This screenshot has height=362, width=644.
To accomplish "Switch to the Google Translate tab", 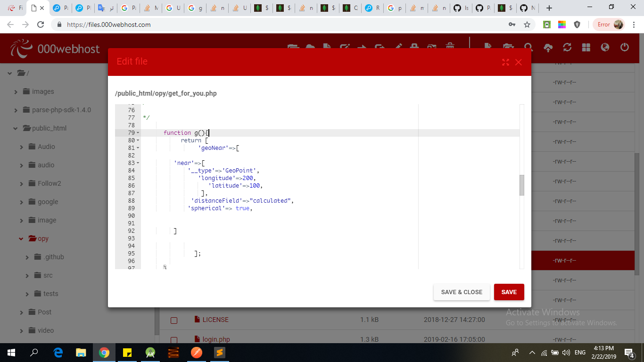I will coord(107,8).
